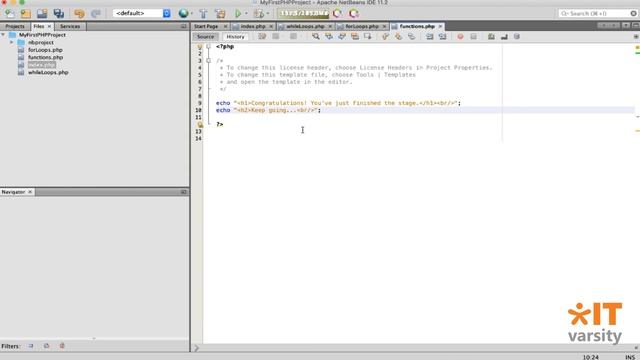This screenshot has height=360, width=640.
Task: Select functions.php in the Files tree
Action: point(45,57)
